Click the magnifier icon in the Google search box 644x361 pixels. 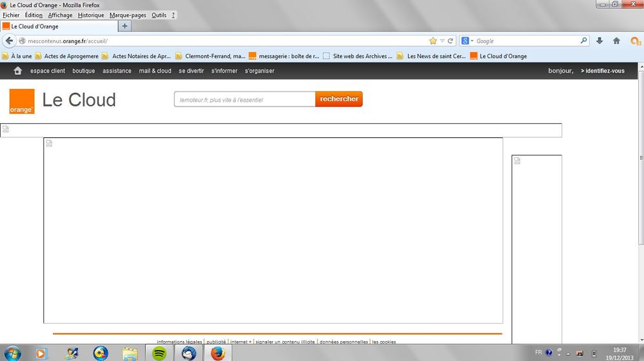(583, 41)
